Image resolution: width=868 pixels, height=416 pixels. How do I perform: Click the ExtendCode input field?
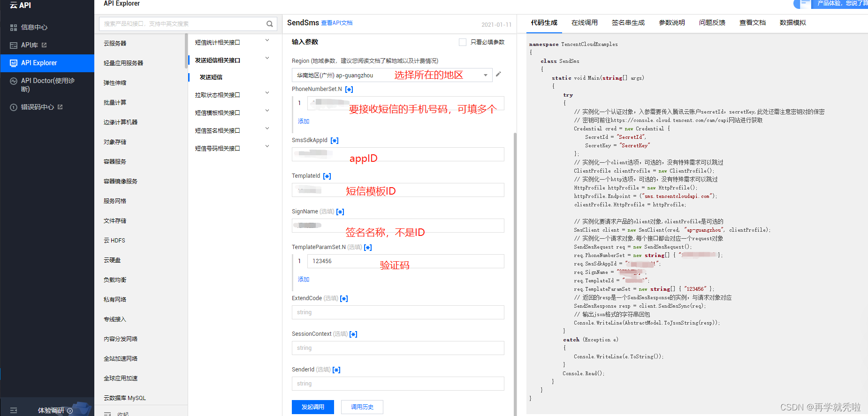398,312
